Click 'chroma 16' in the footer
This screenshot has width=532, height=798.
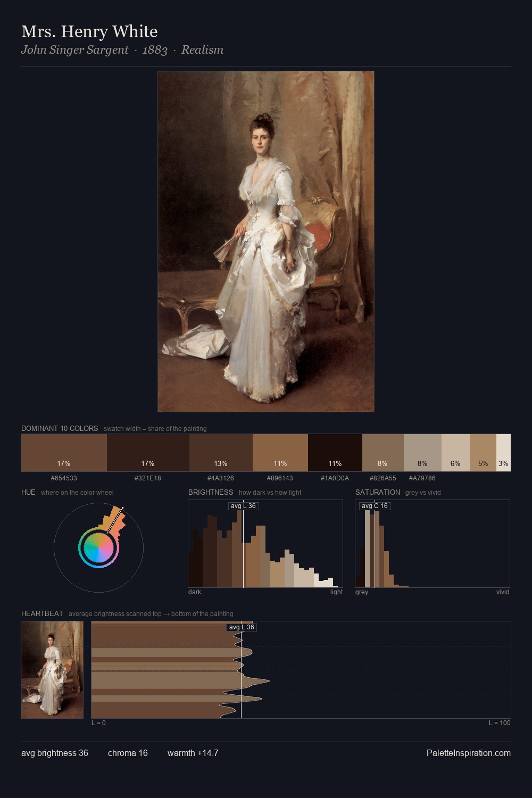click(128, 753)
